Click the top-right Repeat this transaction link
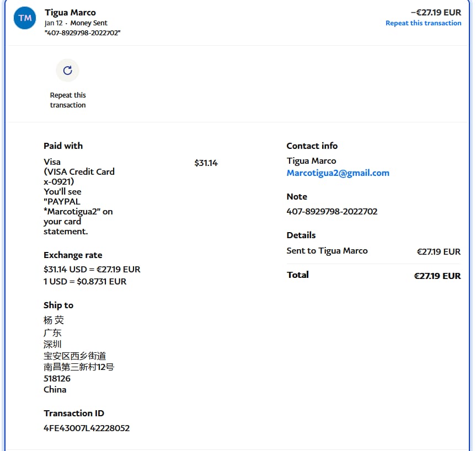This screenshot has height=451, width=476. (423, 23)
